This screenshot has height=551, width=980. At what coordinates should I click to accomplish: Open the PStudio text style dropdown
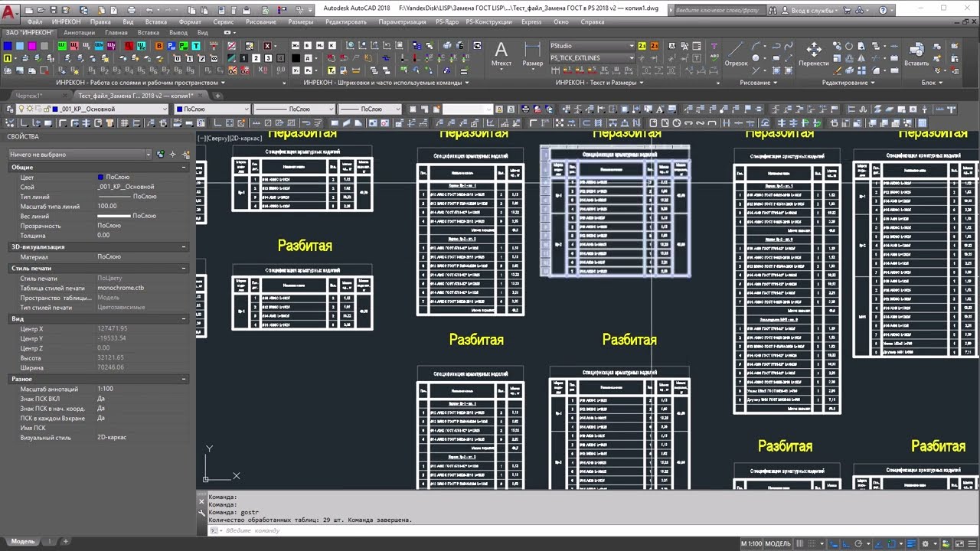coord(592,46)
